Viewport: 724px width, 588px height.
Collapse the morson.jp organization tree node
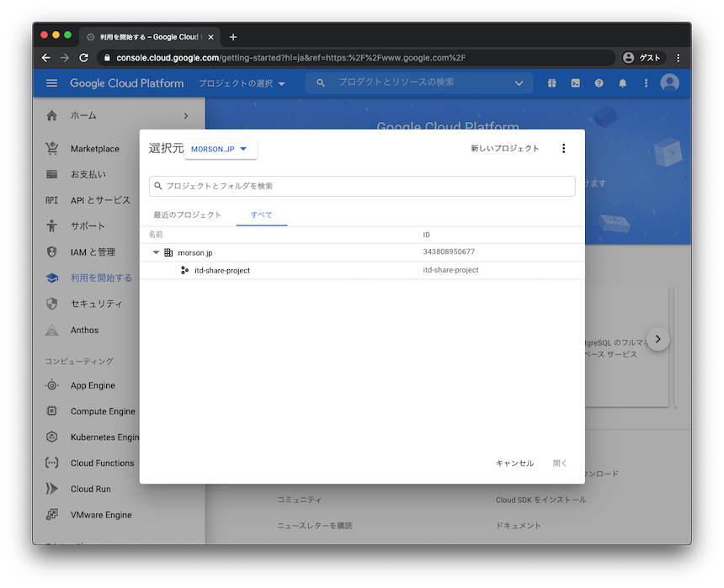click(x=156, y=252)
